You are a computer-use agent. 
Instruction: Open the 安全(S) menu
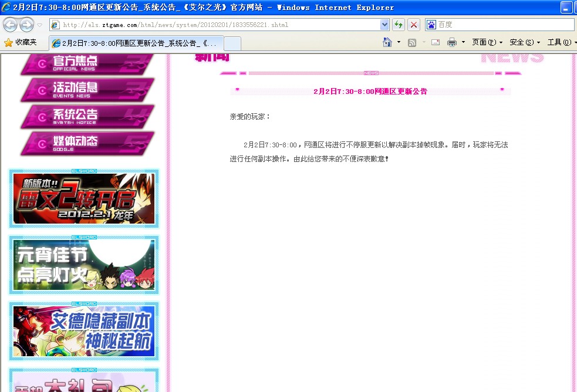(x=525, y=42)
